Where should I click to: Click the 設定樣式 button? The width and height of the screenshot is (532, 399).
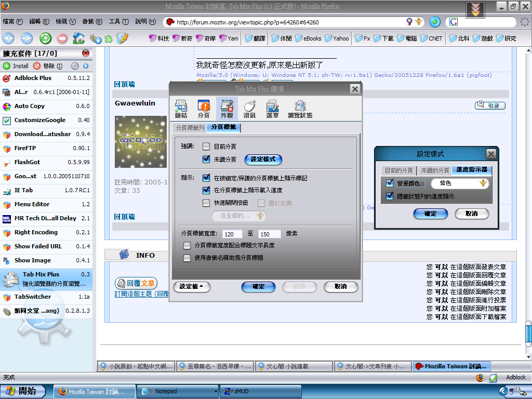coord(263,159)
